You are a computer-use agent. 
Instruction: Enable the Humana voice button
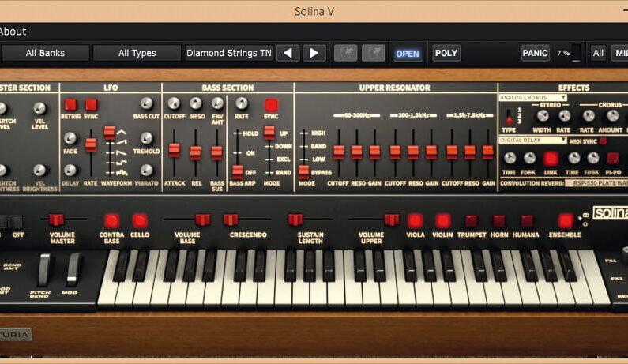(527, 220)
